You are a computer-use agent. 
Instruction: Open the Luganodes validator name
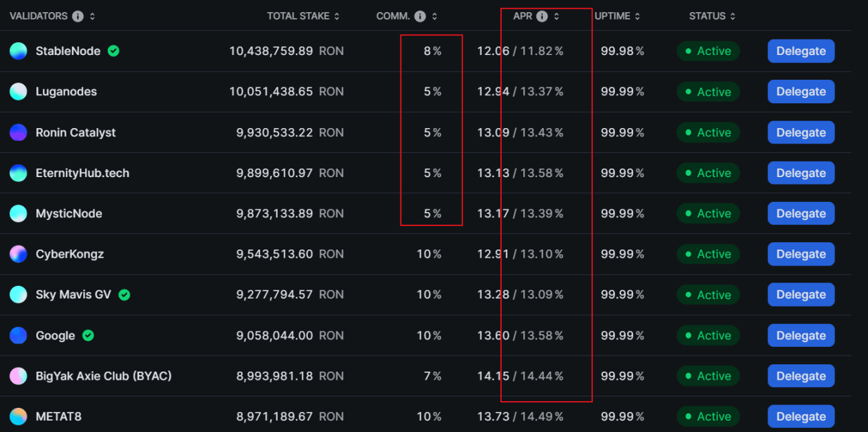click(x=66, y=92)
